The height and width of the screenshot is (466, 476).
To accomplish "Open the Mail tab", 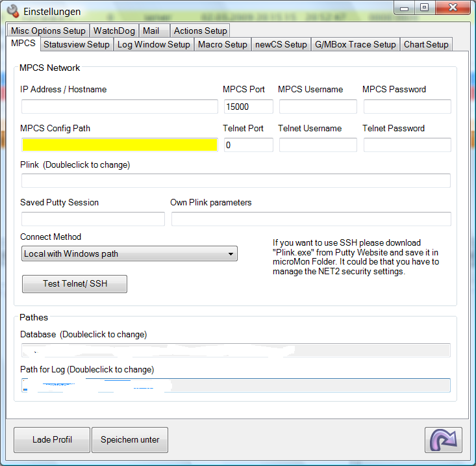I will pos(151,31).
